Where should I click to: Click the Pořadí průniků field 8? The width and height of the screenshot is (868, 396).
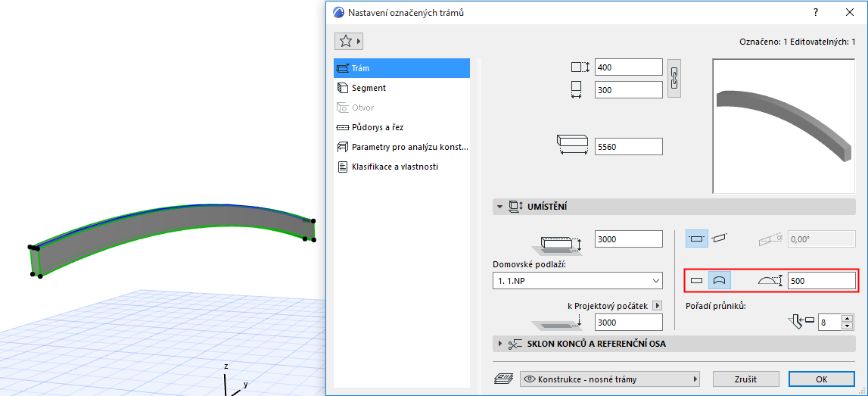click(x=829, y=322)
